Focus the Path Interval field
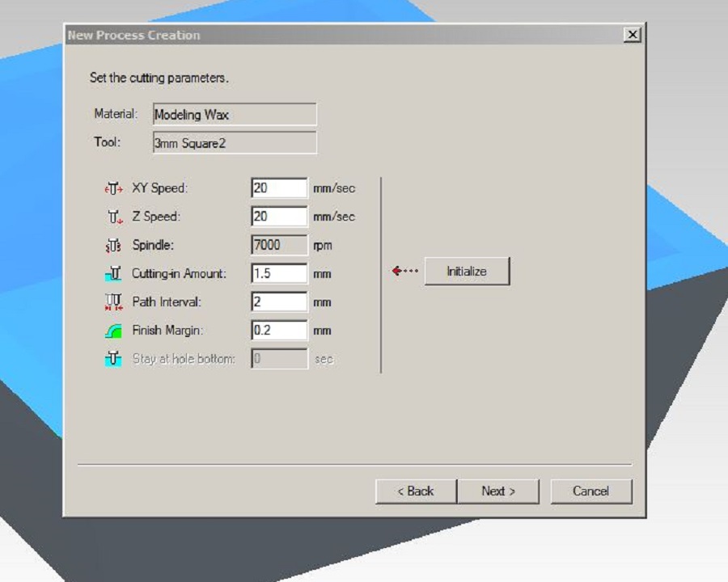The image size is (728, 582). click(x=279, y=302)
